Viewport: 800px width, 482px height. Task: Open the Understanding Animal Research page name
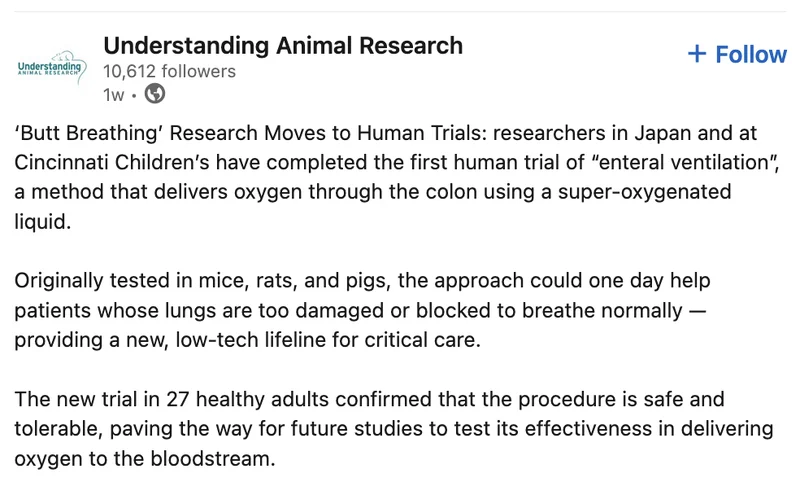coord(283,45)
